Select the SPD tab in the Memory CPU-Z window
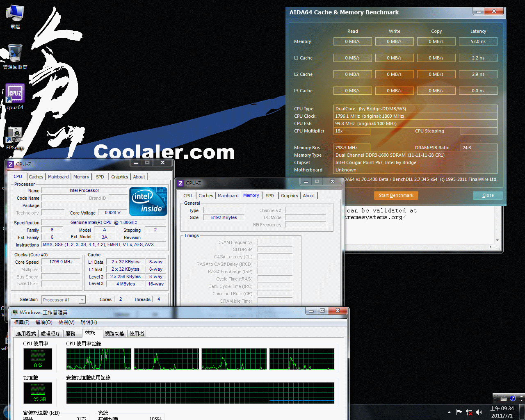Screen dimensions: 525x420 coord(269,196)
